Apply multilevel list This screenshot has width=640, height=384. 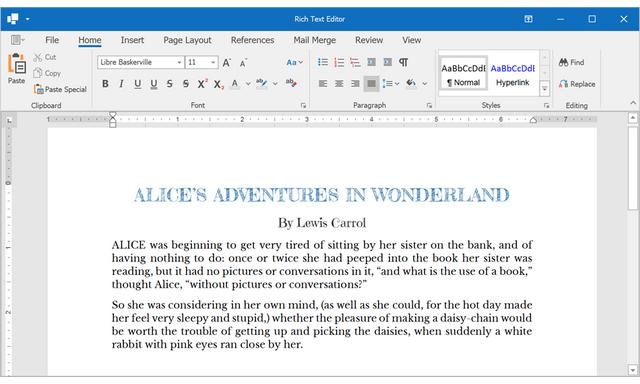coord(355,62)
